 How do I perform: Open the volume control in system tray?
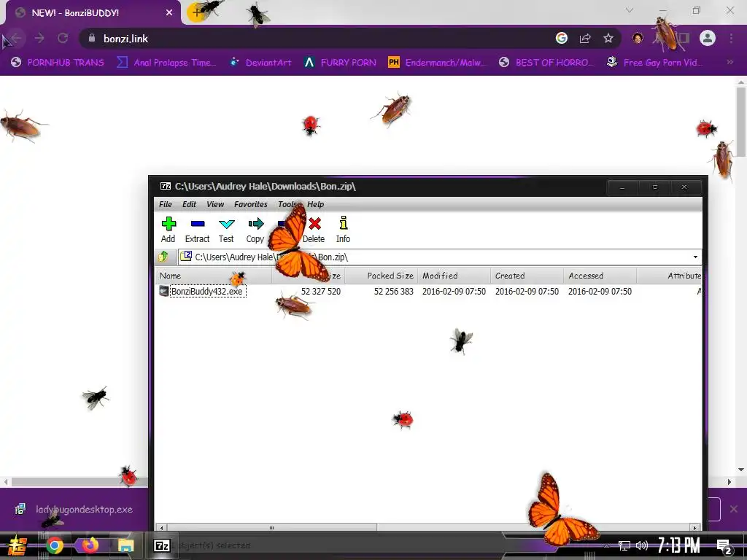coord(642,545)
